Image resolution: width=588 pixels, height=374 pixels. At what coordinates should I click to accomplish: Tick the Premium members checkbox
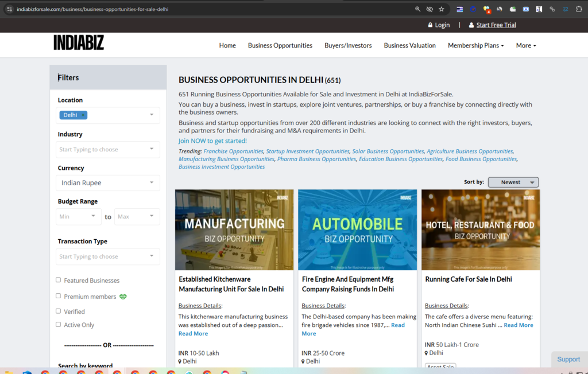[x=58, y=296]
